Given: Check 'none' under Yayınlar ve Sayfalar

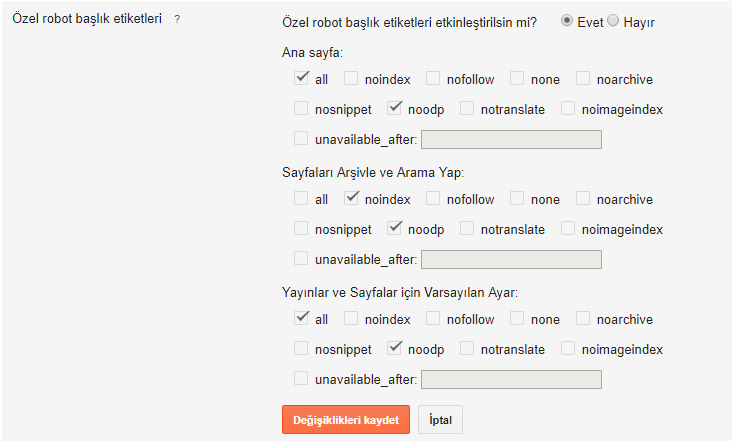Looking at the screenshot, I should tap(517, 319).
